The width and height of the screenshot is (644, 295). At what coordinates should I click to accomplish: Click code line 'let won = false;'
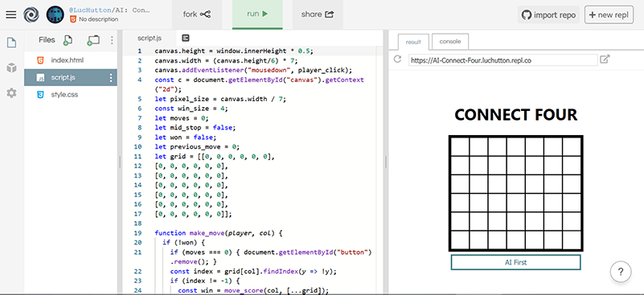pos(185,137)
